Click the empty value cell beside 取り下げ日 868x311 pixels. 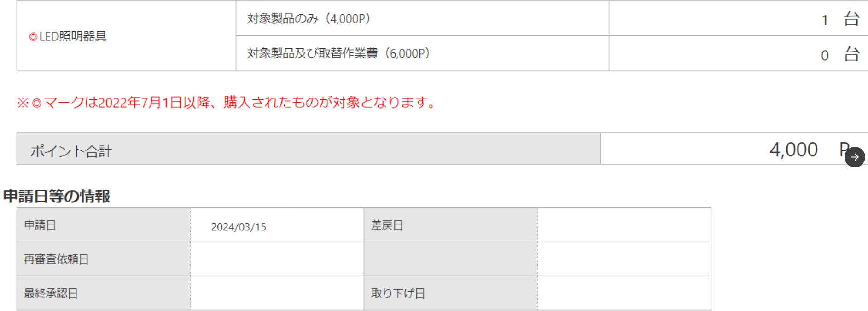click(x=624, y=293)
